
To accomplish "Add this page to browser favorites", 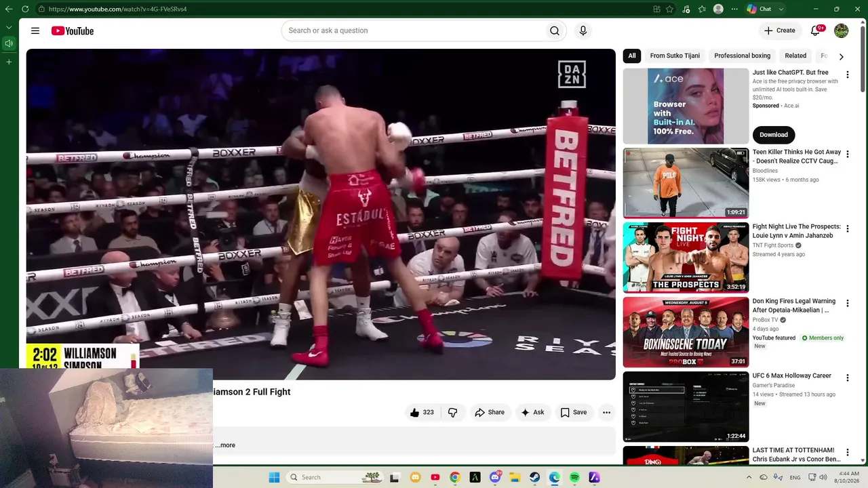I will coord(669,9).
